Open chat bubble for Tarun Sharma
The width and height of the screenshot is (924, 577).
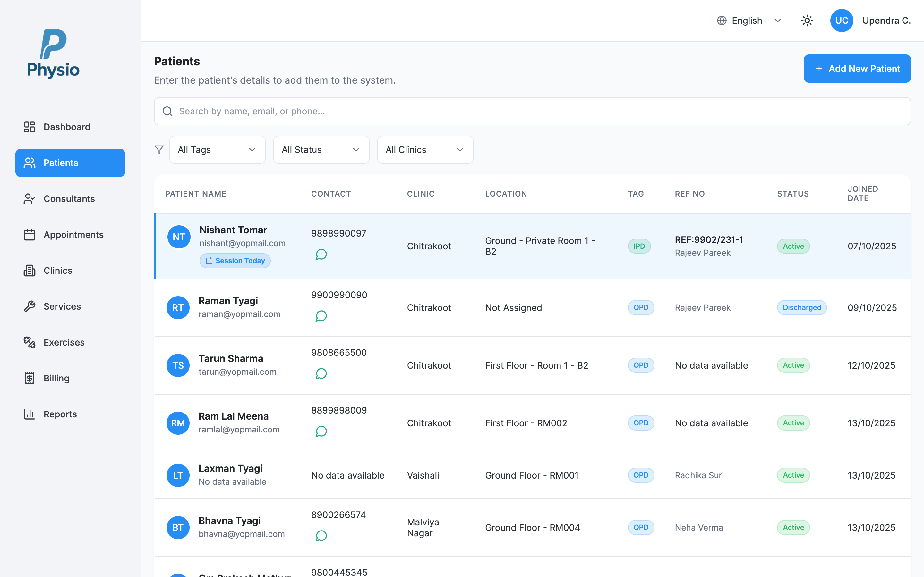point(321,373)
